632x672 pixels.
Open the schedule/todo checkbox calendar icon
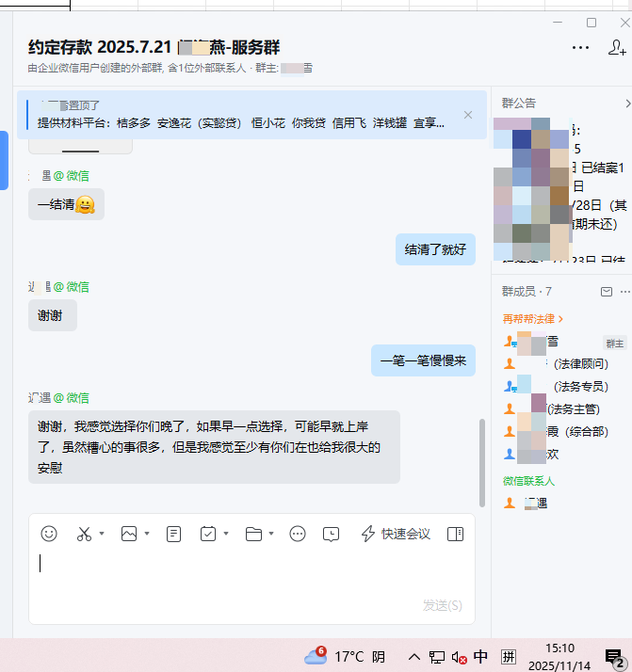[x=208, y=534]
